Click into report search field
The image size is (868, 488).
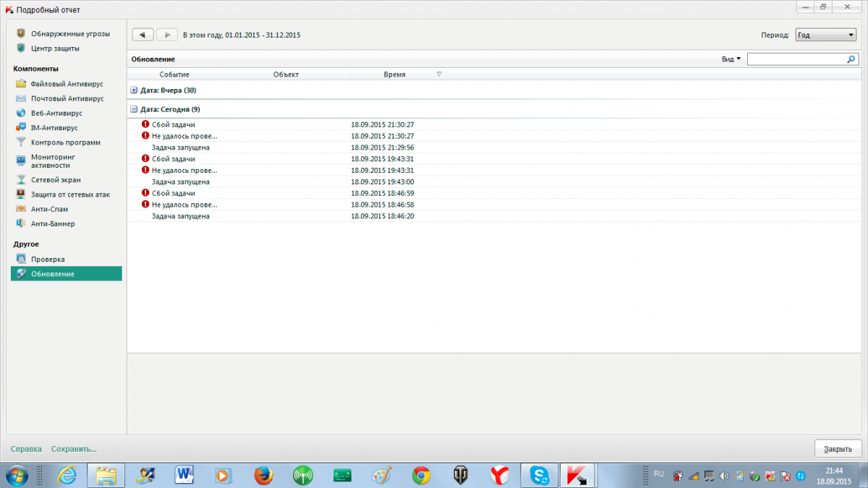[796, 59]
